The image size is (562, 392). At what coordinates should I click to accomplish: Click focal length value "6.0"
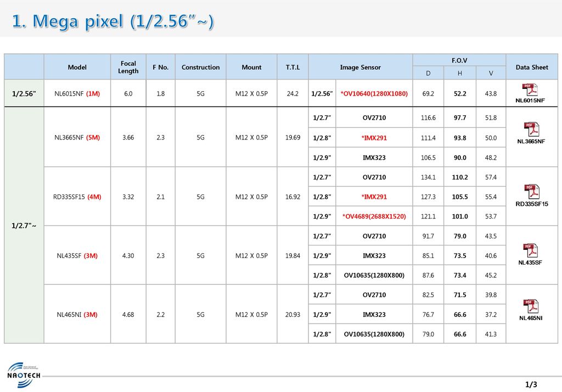(x=128, y=93)
